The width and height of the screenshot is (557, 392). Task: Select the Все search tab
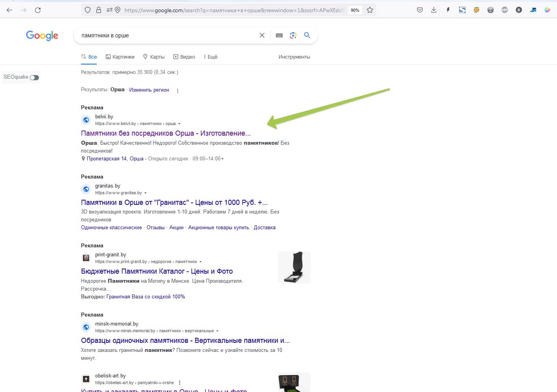coord(89,57)
